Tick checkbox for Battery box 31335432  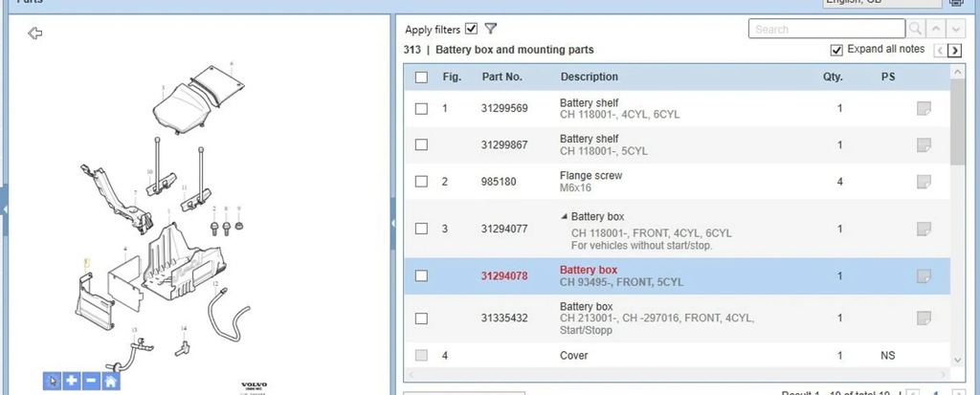(421, 318)
